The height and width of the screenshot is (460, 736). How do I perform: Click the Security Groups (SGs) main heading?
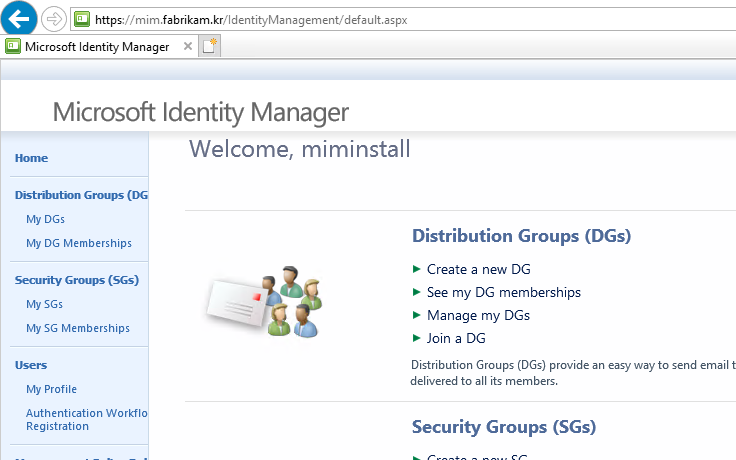[x=504, y=427]
